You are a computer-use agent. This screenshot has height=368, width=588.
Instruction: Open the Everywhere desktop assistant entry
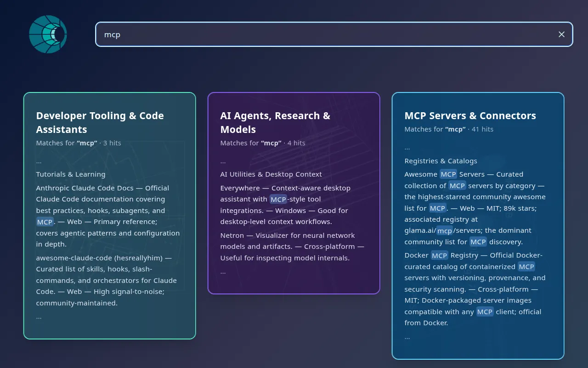pyautogui.click(x=285, y=205)
